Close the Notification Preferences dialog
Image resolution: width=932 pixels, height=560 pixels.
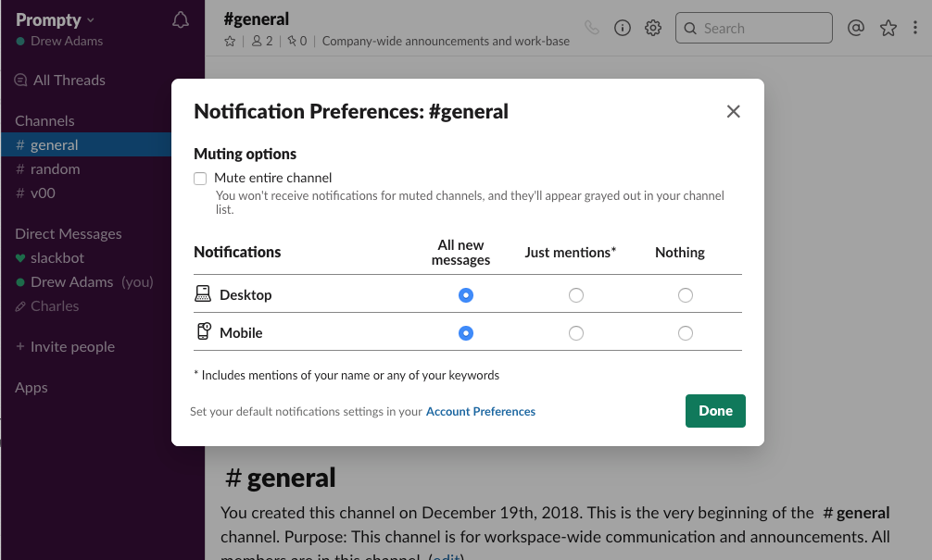tap(733, 112)
